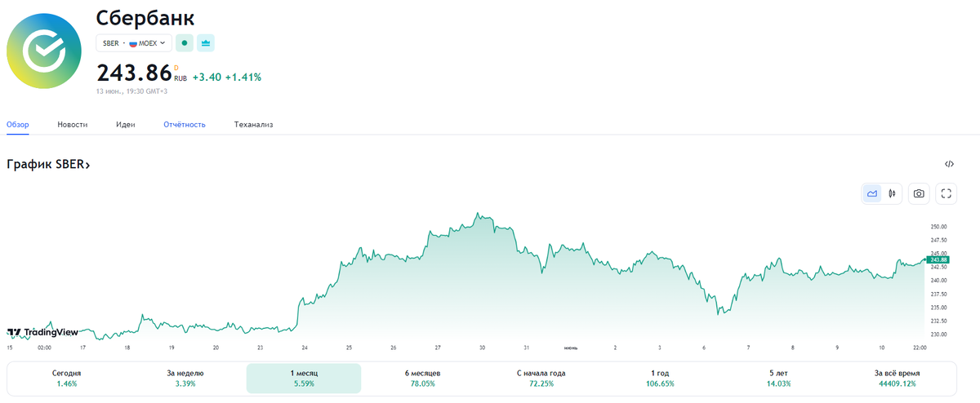
Task: Switch the chart to area style
Action: pos(872,193)
